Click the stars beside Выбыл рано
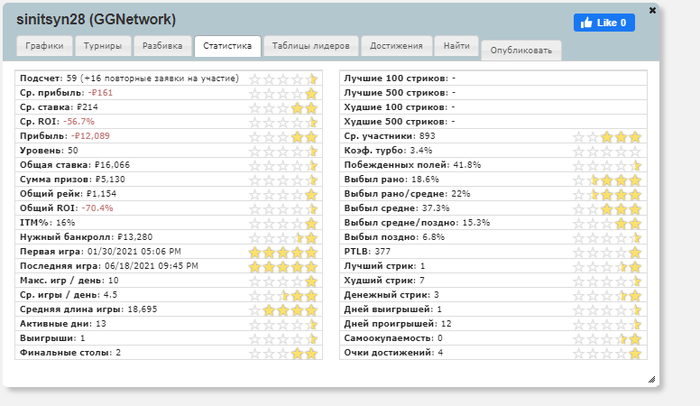 (x=607, y=180)
